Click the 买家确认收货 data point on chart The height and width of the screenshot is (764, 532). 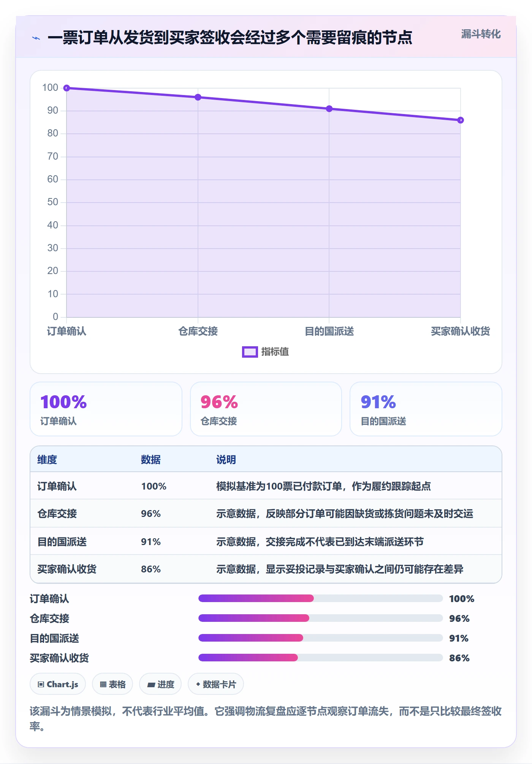(461, 120)
